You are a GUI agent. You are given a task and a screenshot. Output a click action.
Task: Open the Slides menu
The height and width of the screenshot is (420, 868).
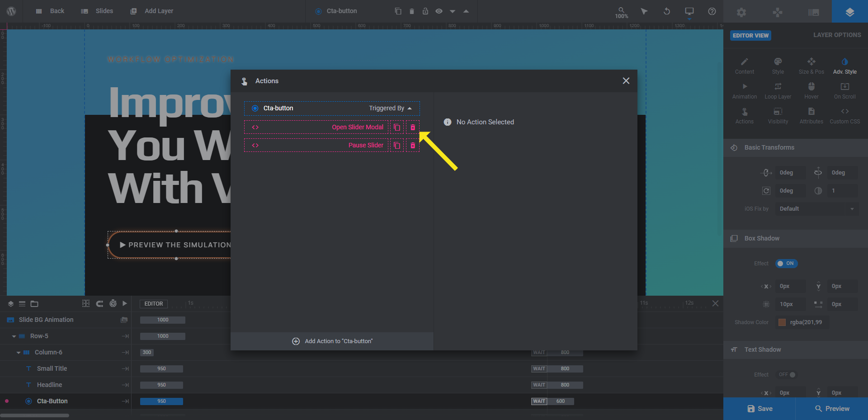click(97, 11)
